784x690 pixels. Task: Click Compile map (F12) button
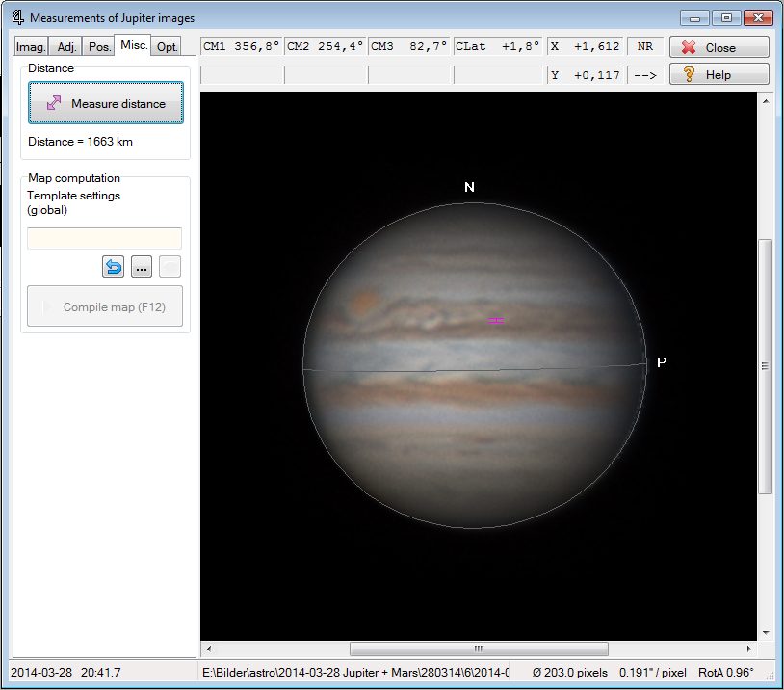click(x=105, y=306)
